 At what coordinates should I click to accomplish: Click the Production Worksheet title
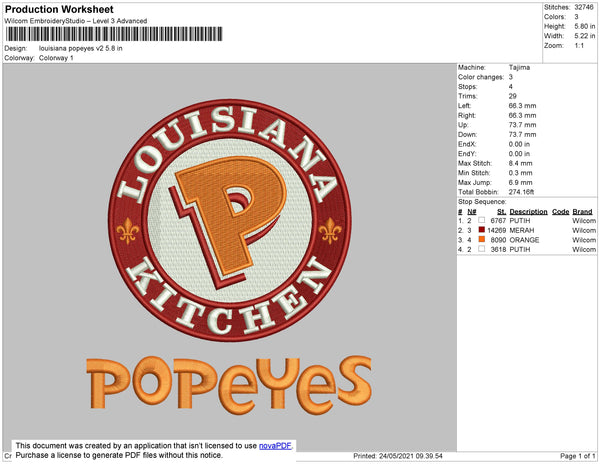pyautogui.click(x=59, y=10)
